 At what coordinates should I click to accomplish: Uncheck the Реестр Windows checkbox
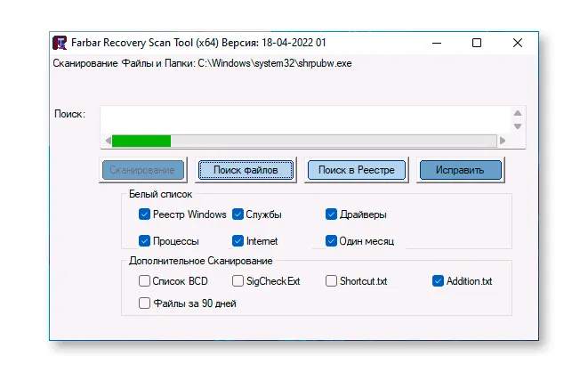[144, 214]
